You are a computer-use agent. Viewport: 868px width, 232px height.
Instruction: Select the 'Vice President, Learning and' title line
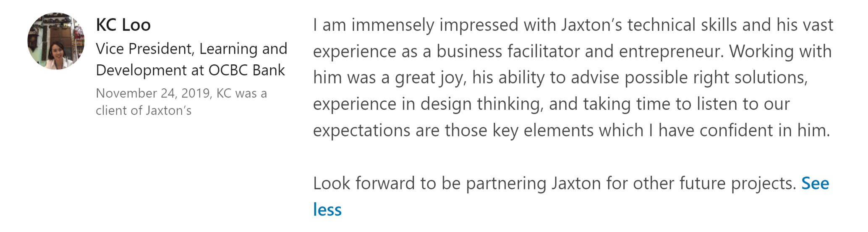[191, 49]
